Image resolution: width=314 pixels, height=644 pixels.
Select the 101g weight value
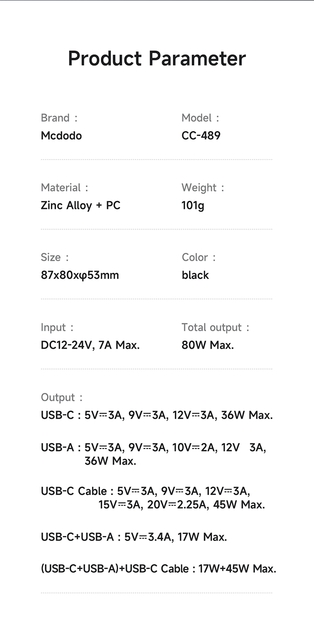(193, 206)
